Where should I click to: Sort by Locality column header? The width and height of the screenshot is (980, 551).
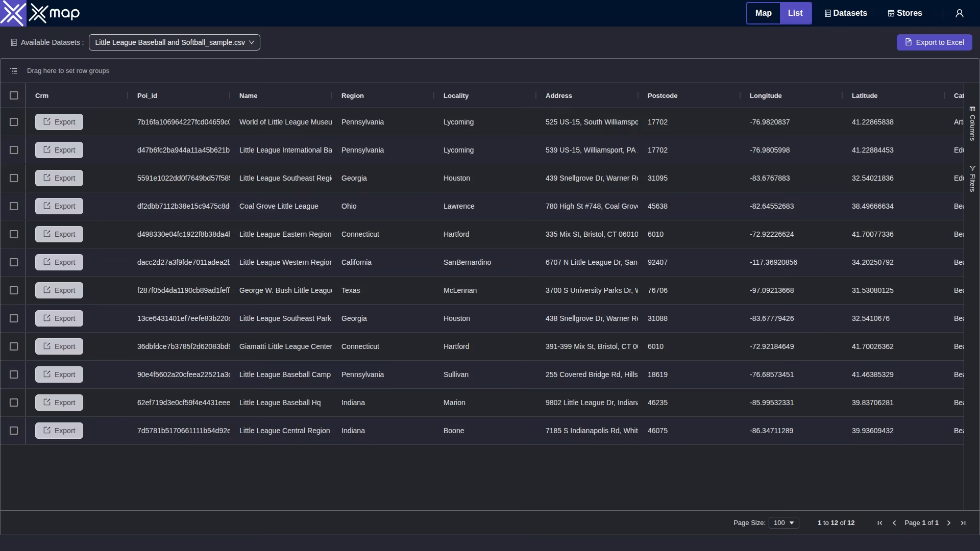(x=456, y=95)
